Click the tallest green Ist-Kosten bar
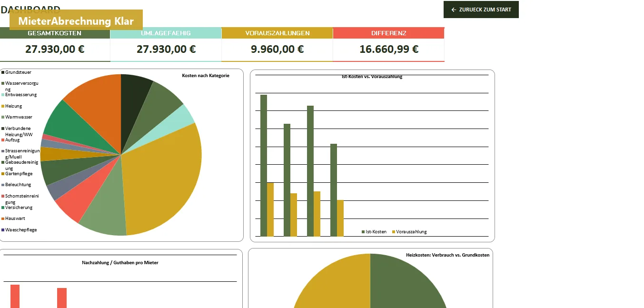This screenshot has width=644, height=308. tap(264, 165)
